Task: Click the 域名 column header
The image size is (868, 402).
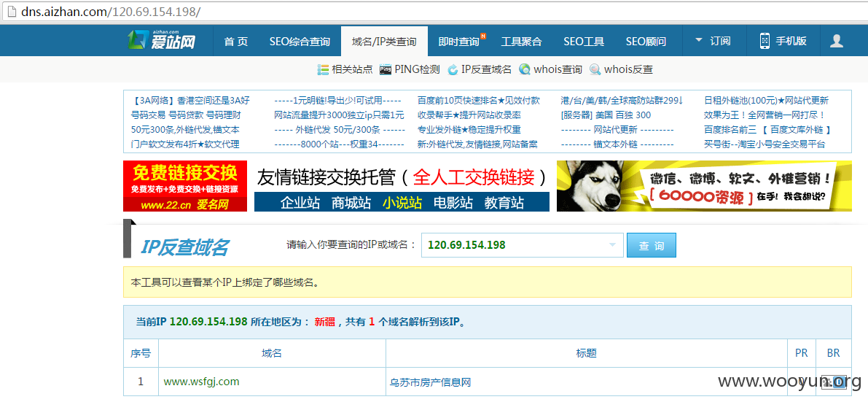Action: pos(272,353)
